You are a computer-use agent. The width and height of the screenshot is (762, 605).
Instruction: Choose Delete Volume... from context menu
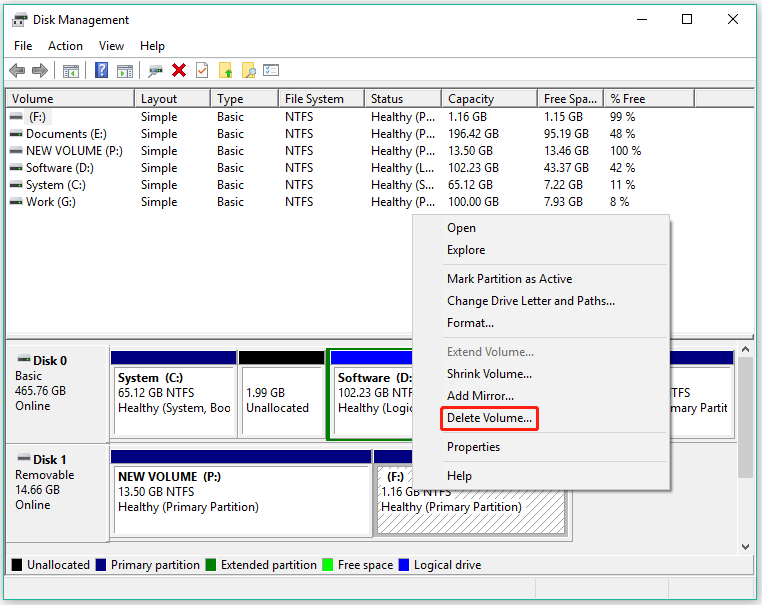click(490, 418)
